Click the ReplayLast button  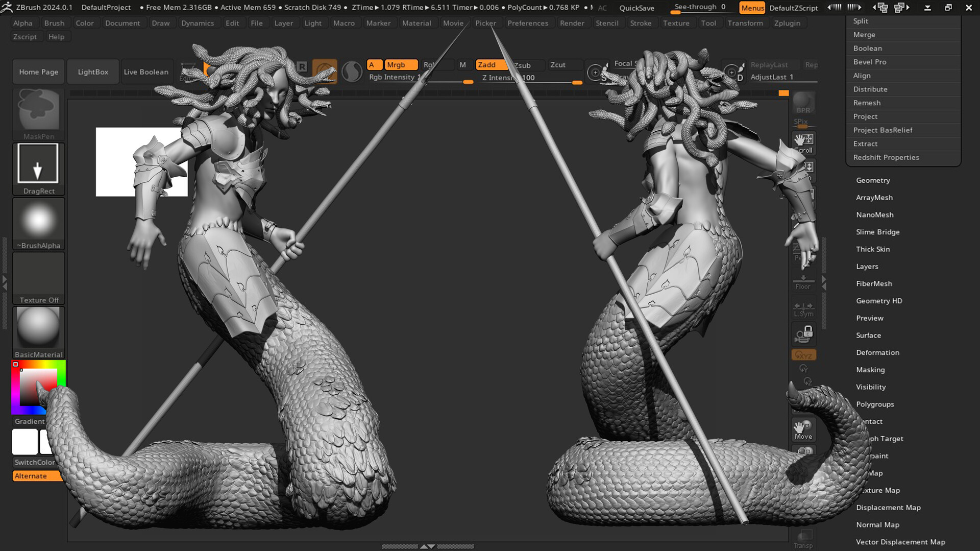coord(769,65)
